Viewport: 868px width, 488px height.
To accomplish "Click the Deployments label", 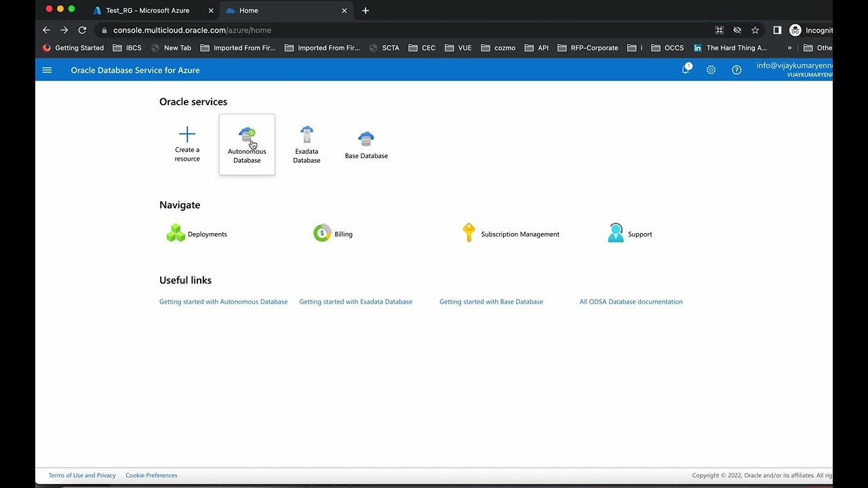I will (x=207, y=234).
